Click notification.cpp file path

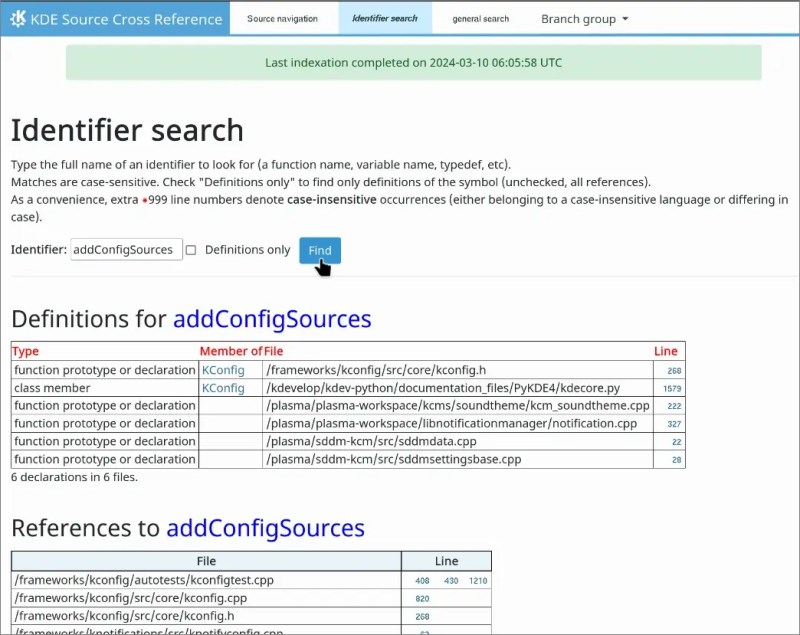pyautogui.click(x=452, y=423)
